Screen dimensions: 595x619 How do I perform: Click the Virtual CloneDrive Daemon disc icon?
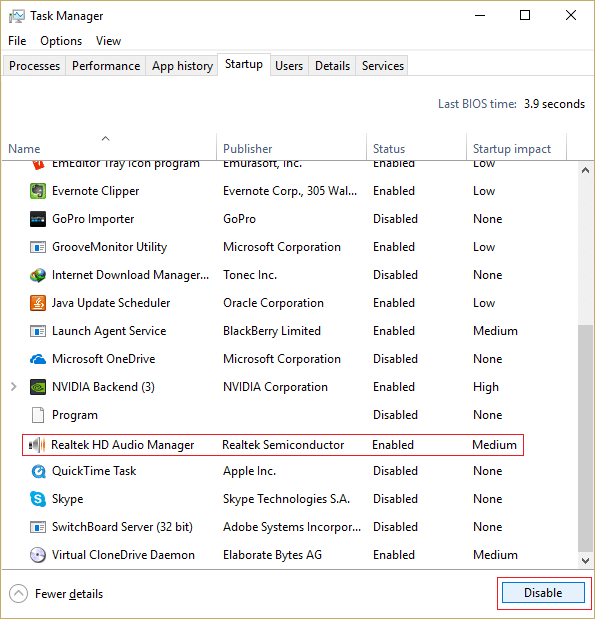coord(38,555)
